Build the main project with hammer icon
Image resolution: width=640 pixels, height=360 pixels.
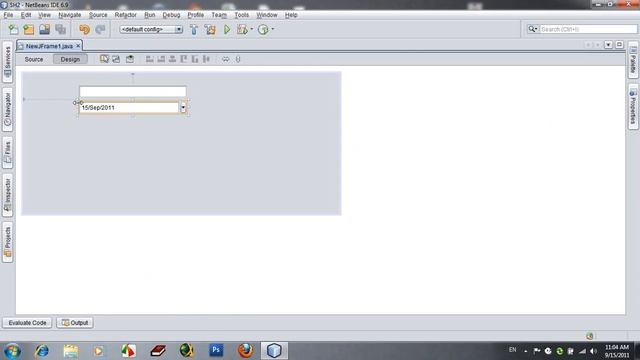pyautogui.click(x=194, y=29)
